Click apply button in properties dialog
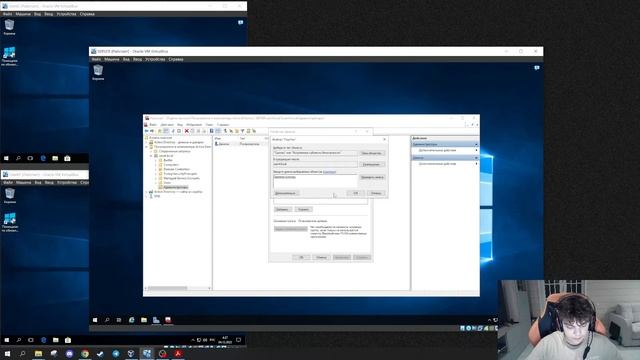640x360 pixels. [342, 258]
